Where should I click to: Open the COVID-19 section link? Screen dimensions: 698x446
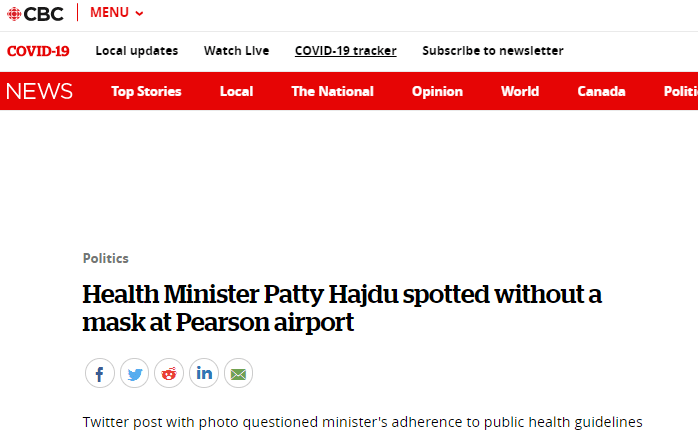tap(38, 51)
